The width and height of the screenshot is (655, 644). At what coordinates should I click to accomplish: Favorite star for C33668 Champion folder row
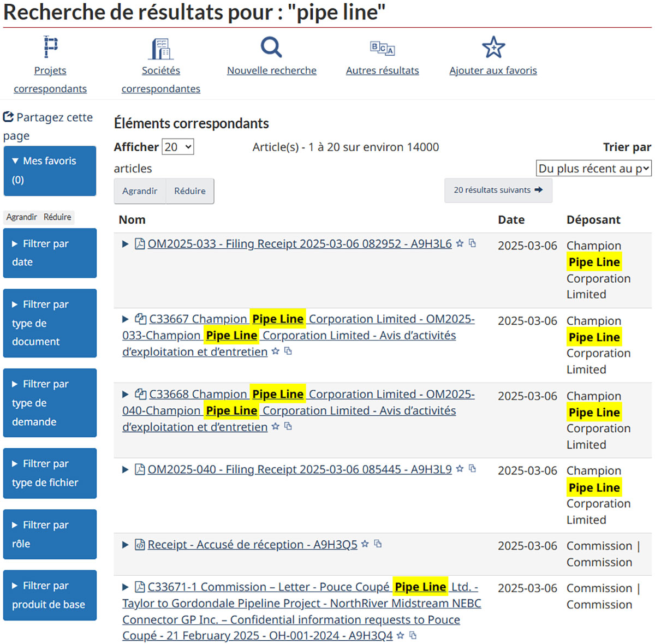(x=276, y=426)
